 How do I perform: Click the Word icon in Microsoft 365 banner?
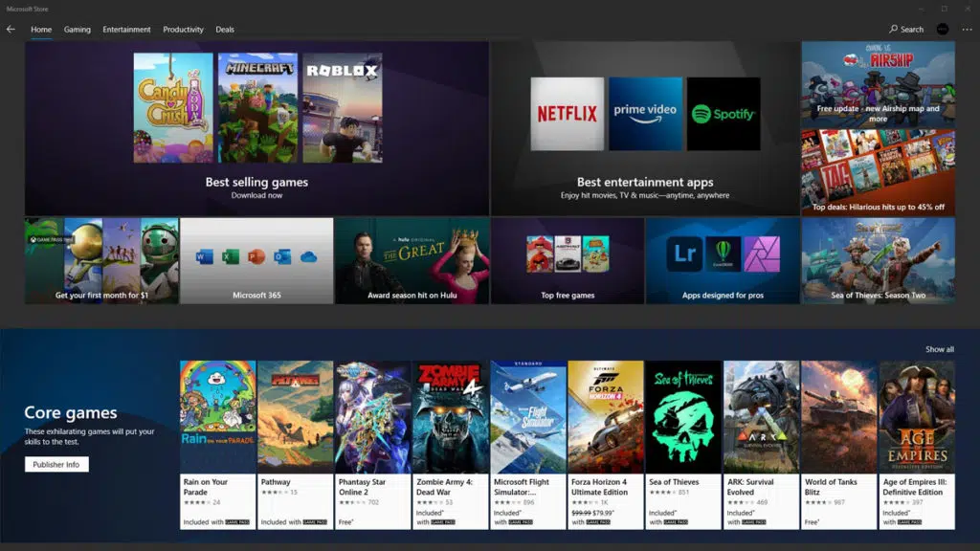pyautogui.click(x=205, y=256)
